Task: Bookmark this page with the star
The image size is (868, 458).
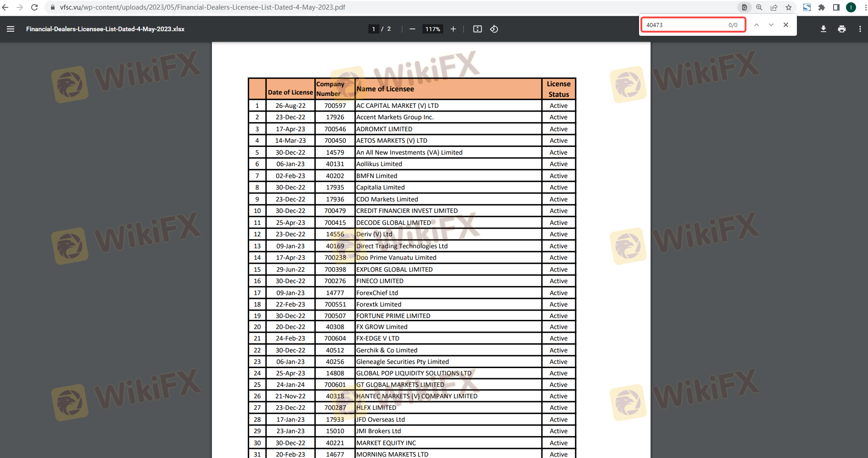Action: [789, 7]
